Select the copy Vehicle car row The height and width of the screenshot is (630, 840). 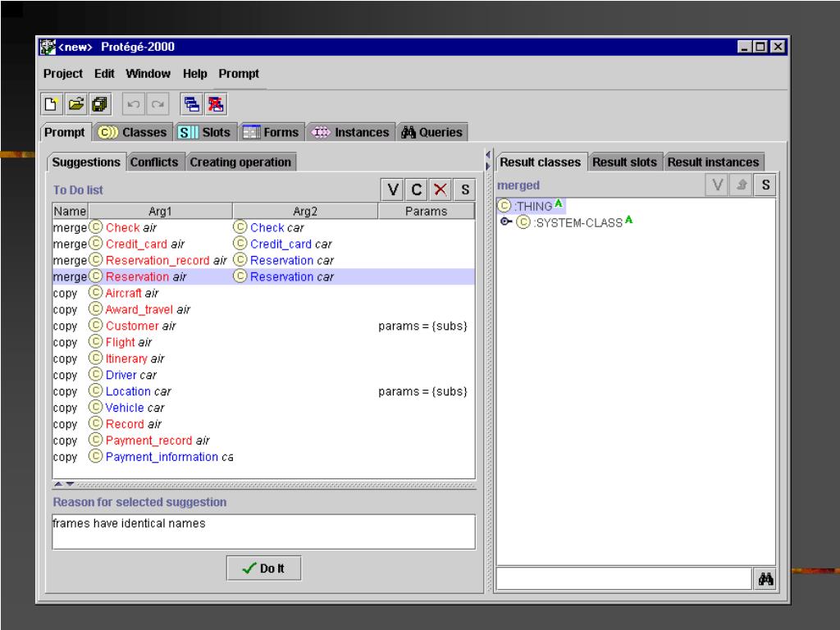(x=263, y=408)
